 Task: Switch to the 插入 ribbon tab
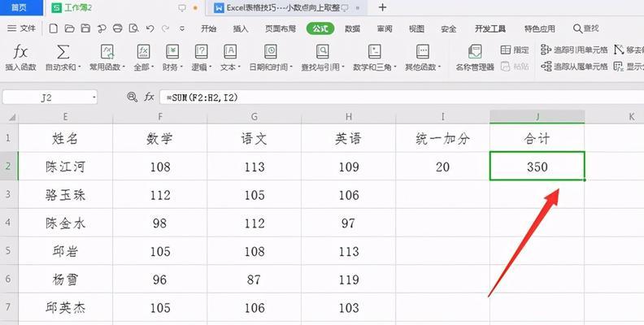pyautogui.click(x=240, y=28)
